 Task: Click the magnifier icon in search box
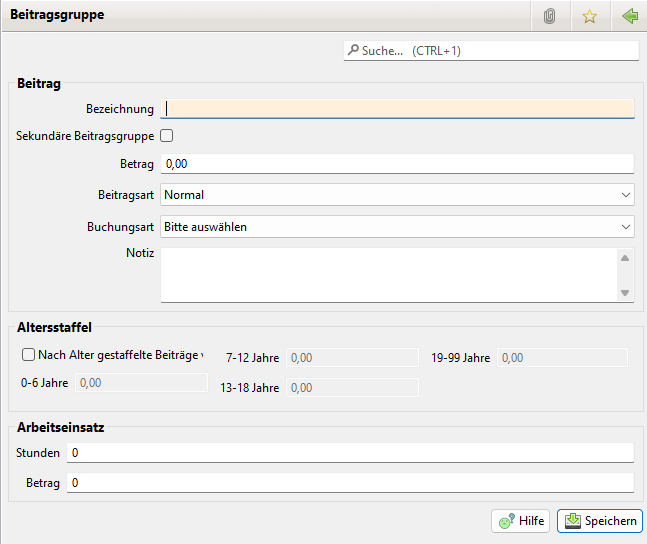(x=353, y=50)
